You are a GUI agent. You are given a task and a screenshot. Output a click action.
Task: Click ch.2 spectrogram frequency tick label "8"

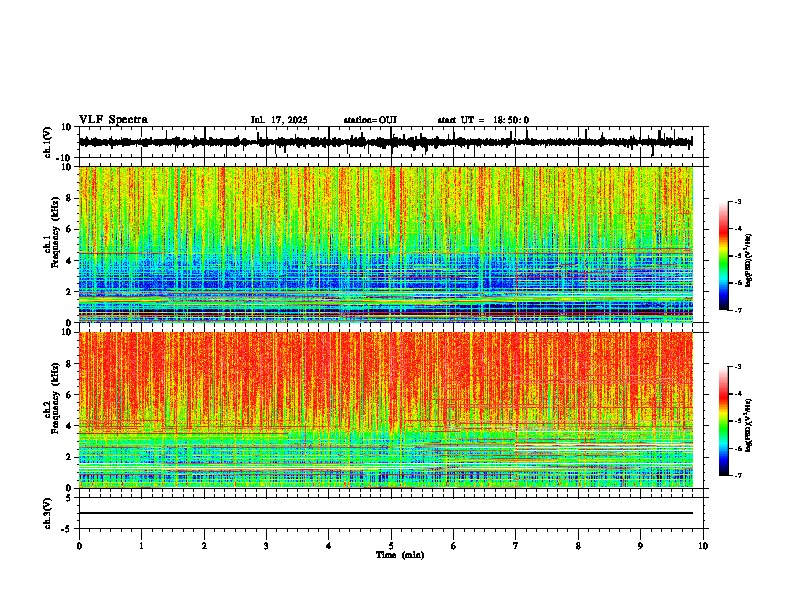pyautogui.click(x=69, y=364)
